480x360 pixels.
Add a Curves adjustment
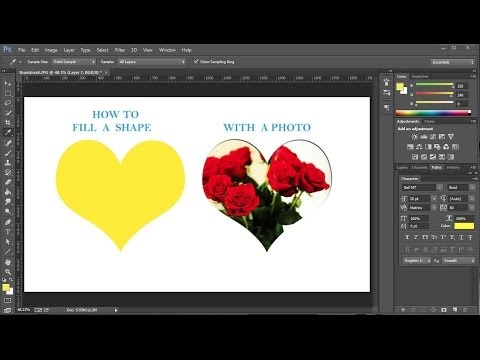pos(433,137)
